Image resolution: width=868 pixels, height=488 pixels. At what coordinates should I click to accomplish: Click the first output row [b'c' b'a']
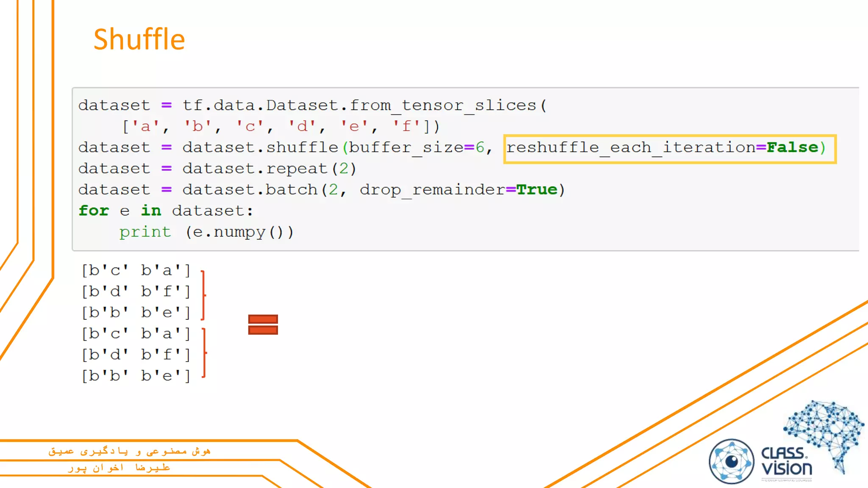pos(136,270)
